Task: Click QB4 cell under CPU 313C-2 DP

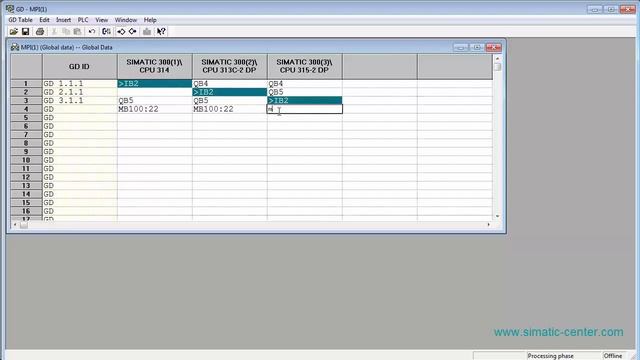Action: point(230,84)
